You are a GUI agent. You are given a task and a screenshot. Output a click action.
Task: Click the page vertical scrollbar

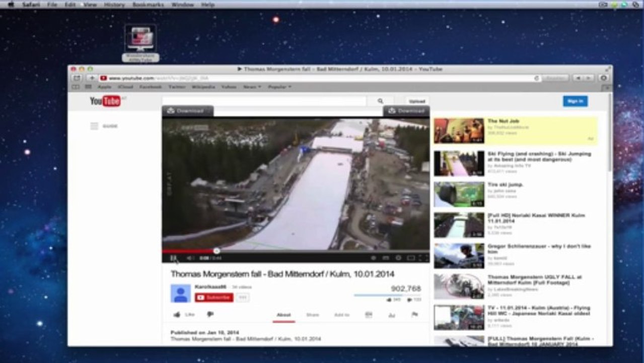pos(610,132)
